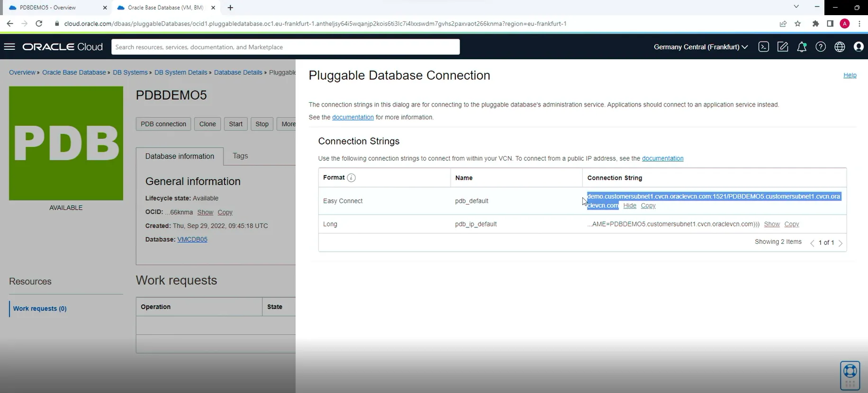Click the search resources input field
Image resolution: width=868 pixels, height=393 pixels.
(x=286, y=47)
